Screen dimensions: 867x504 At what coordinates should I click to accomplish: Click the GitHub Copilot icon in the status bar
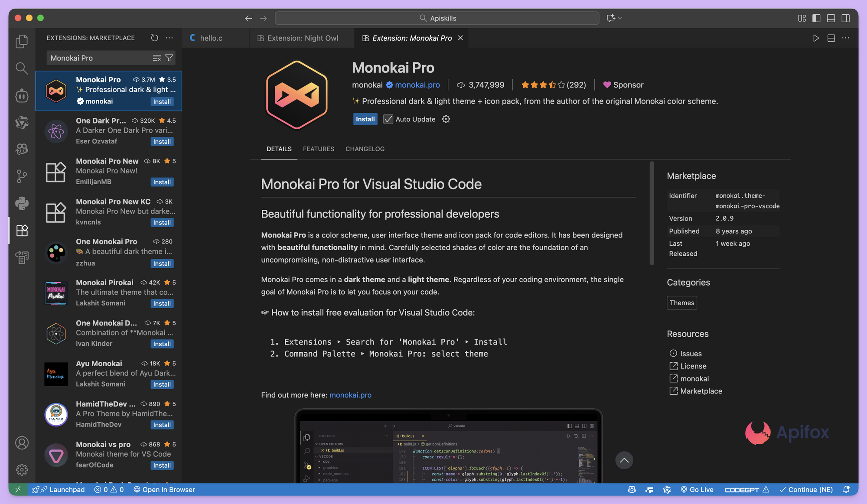632,490
